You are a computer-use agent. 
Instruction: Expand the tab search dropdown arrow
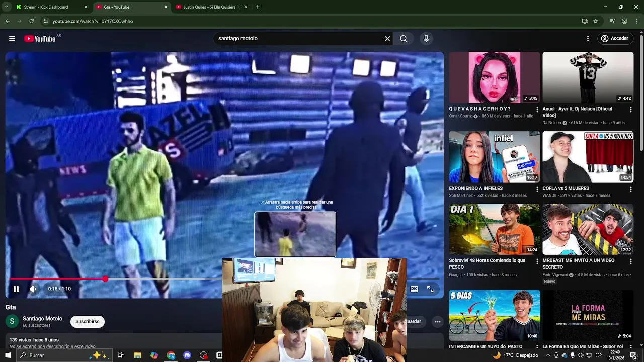(7, 7)
